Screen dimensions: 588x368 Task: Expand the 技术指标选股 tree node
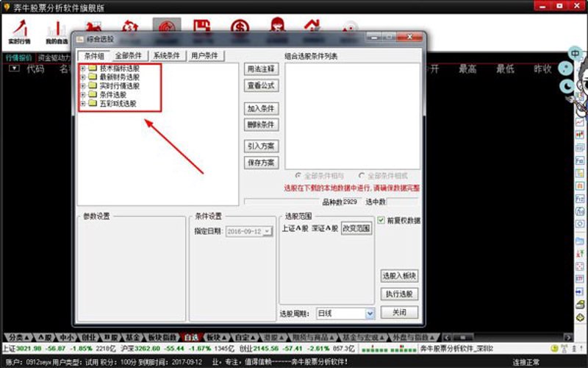click(83, 68)
